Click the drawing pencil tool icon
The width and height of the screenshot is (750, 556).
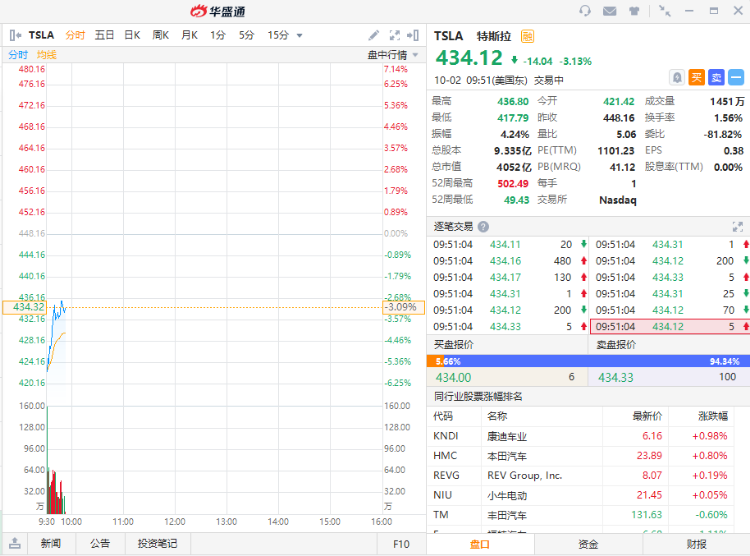374,35
